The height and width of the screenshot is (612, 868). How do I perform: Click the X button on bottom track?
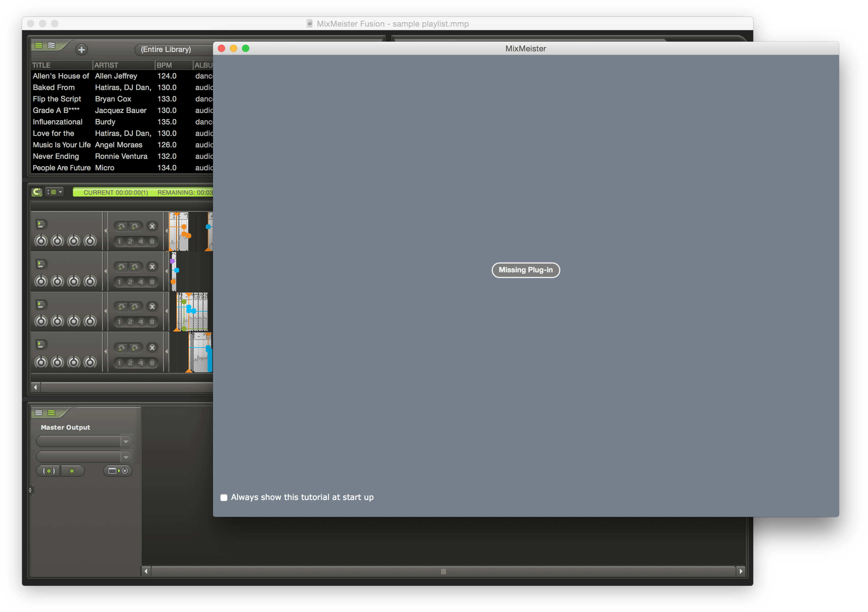point(152,348)
